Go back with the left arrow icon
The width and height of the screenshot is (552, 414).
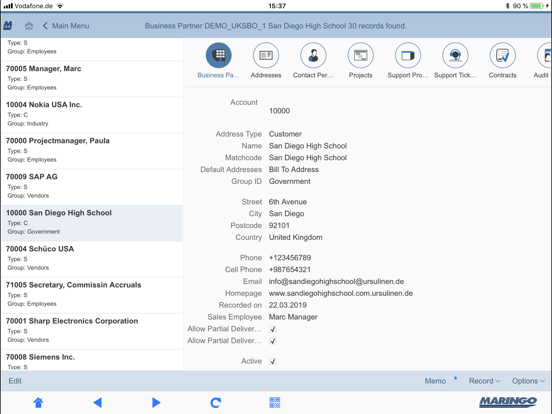(x=98, y=402)
